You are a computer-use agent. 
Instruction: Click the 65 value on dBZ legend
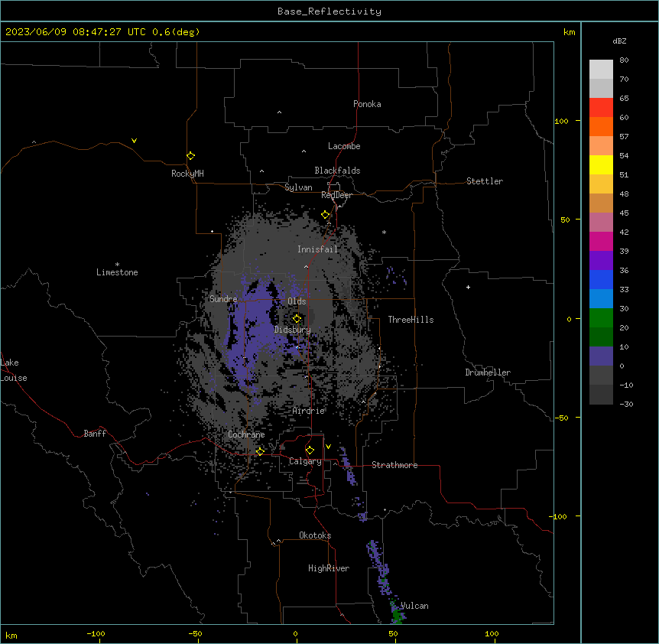(x=624, y=99)
